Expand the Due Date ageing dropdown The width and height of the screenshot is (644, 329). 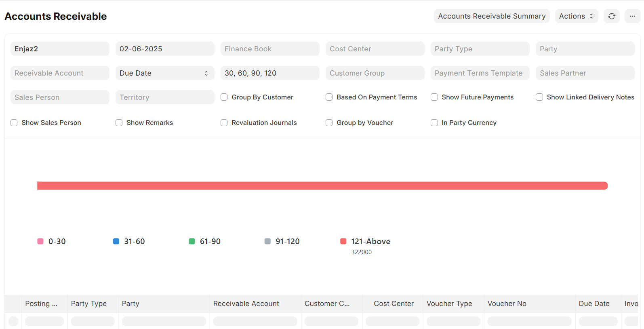coord(164,73)
